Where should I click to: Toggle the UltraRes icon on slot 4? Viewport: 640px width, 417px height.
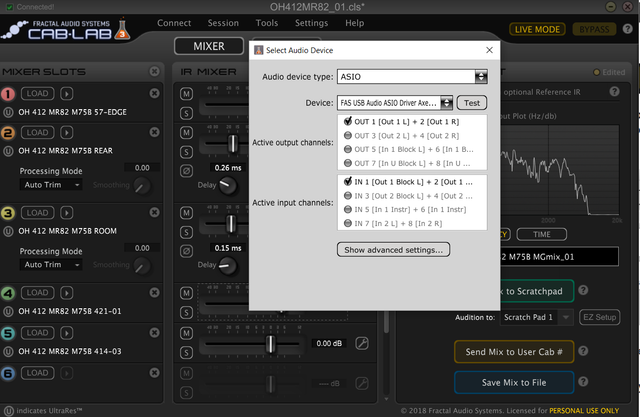coord(9,310)
